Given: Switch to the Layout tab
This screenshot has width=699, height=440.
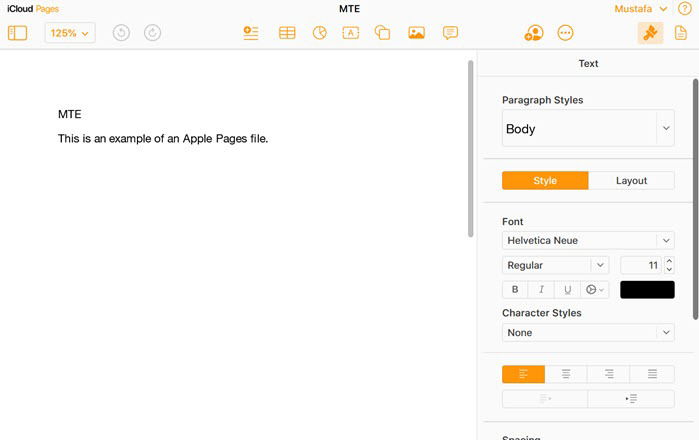Looking at the screenshot, I should 631,181.
